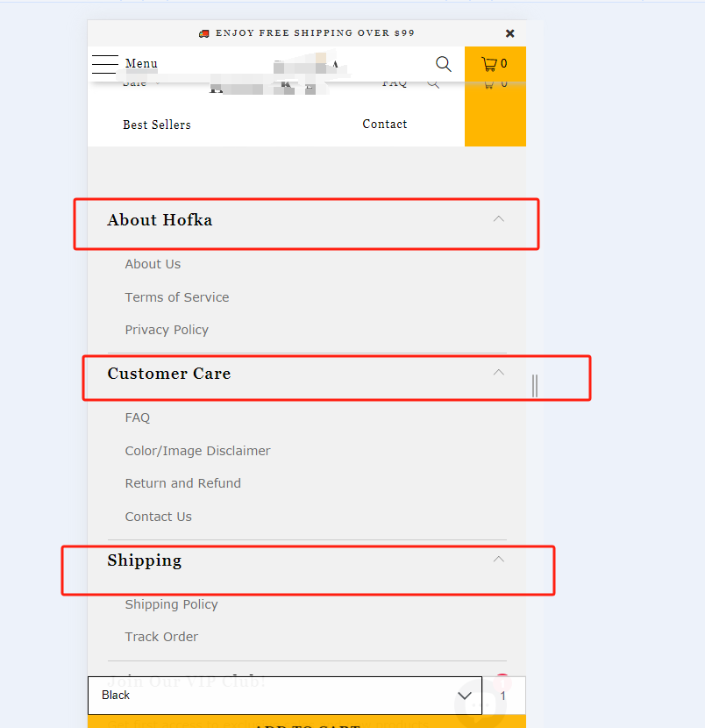705x728 pixels.
Task: Open Terms of Service link
Action: pyautogui.click(x=177, y=297)
